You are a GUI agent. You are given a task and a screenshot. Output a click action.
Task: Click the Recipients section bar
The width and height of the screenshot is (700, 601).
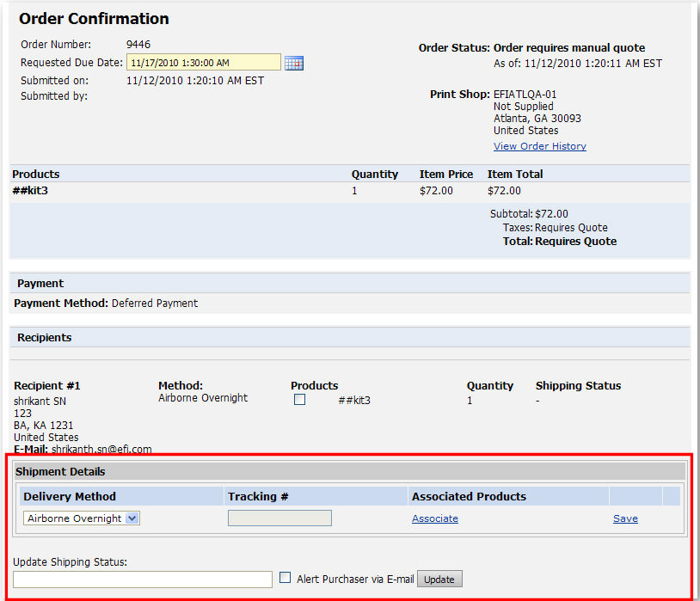[44, 337]
